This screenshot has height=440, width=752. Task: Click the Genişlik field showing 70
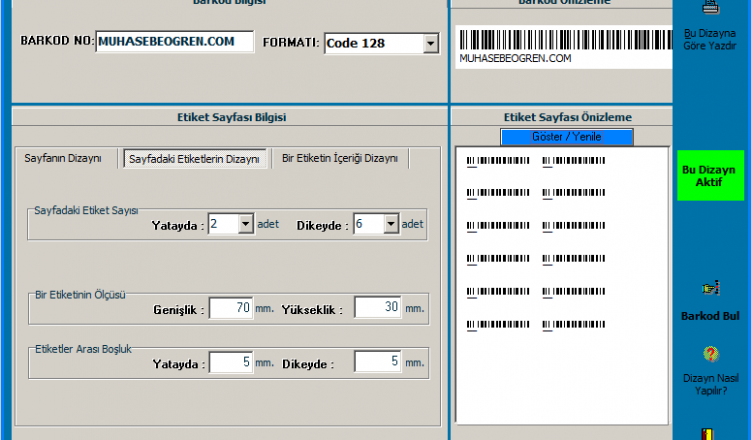click(231, 308)
